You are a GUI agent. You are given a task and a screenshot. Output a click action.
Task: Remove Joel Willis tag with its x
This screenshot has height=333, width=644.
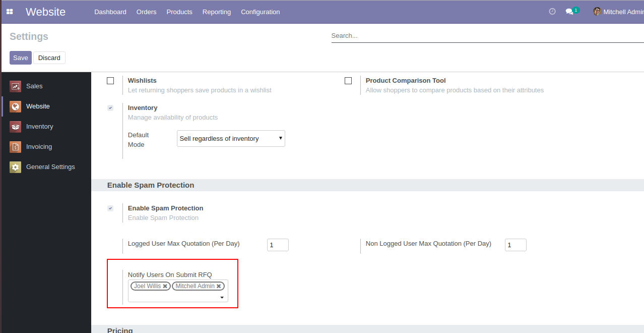[165, 286]
